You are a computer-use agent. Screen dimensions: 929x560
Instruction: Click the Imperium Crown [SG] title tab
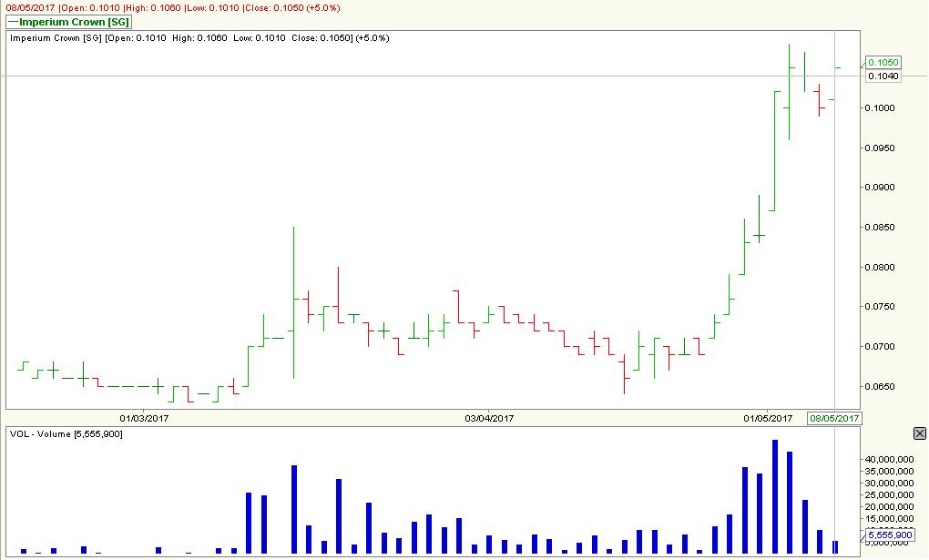coord(68,21)
